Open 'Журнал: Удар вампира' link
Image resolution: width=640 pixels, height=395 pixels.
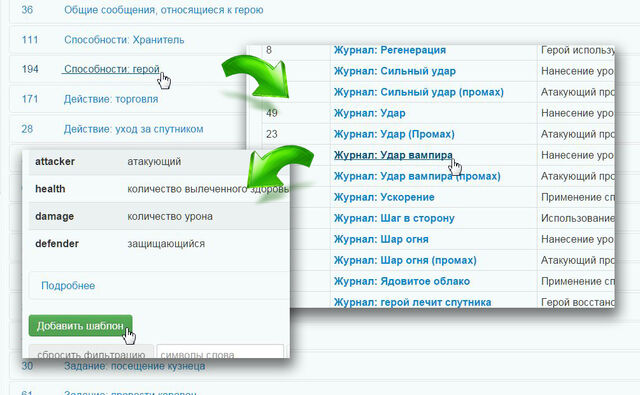click(x=393, y=155)
